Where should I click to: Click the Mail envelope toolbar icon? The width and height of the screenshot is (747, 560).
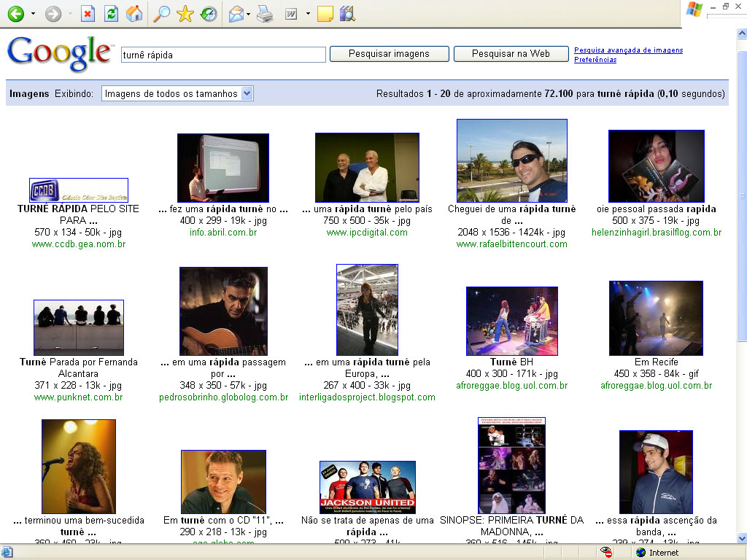click(236, 14)
